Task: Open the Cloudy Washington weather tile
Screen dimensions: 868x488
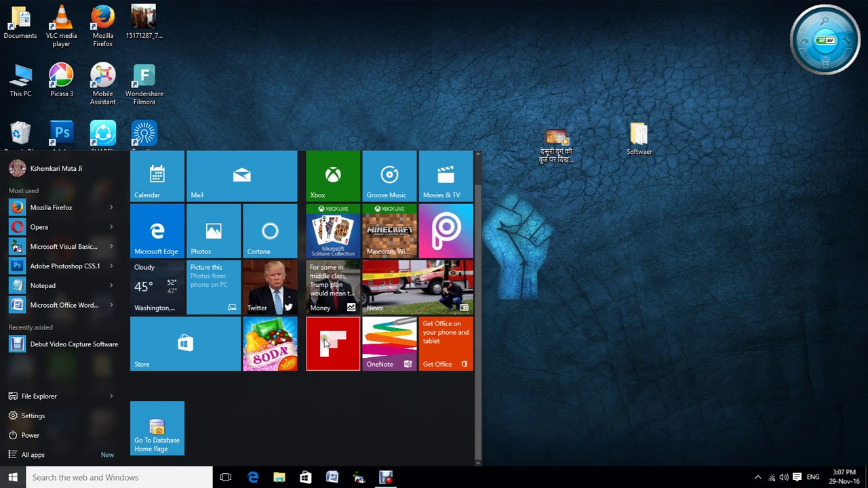Action: click(157, 287)
